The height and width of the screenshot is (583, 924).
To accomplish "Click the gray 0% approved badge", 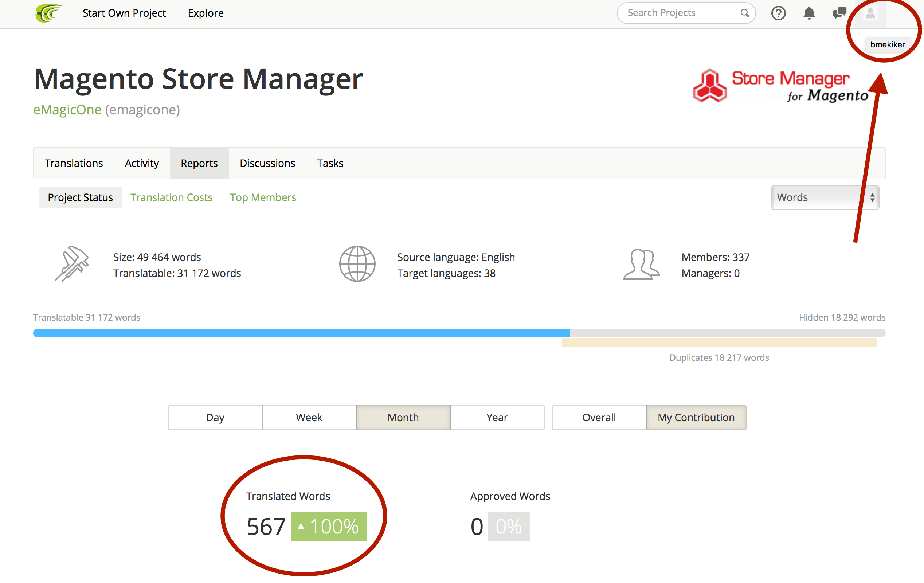I will pyautogui.click(x=509, y=526).
